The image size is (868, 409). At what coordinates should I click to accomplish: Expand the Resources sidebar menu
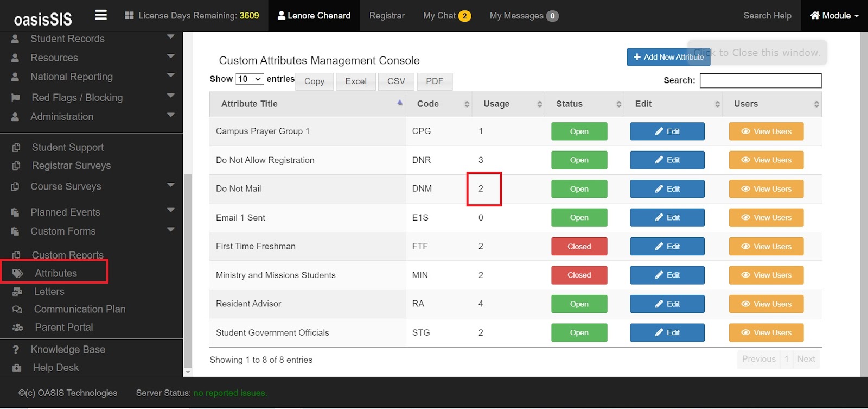(x=171, y=56)
